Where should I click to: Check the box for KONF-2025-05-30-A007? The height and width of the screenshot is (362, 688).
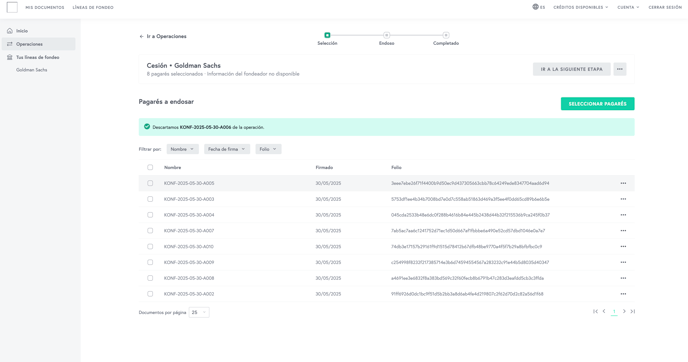150,231
